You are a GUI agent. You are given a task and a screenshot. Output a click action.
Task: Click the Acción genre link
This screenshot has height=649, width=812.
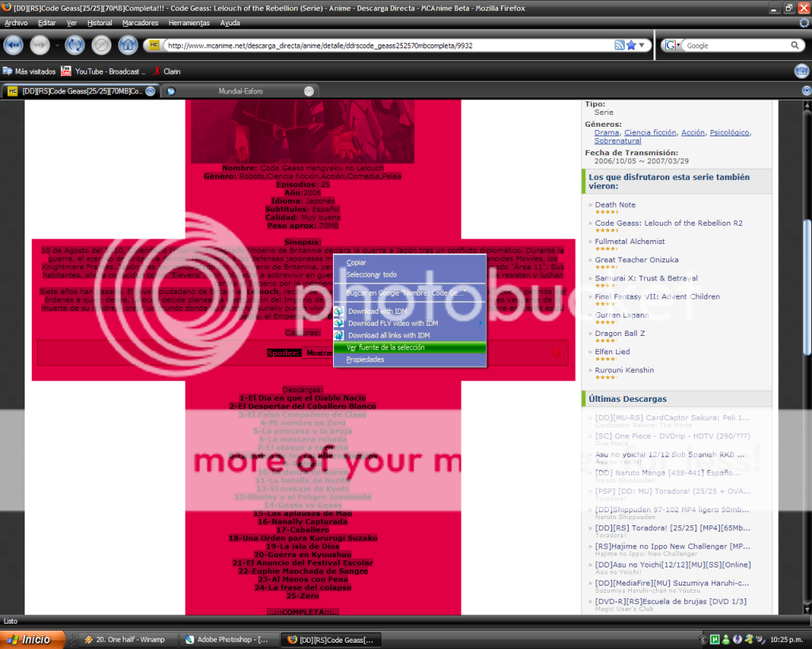click(x=693, y=132)
